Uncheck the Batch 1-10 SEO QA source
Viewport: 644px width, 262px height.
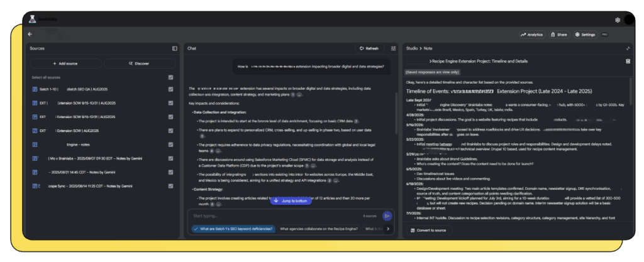point(171,89)
